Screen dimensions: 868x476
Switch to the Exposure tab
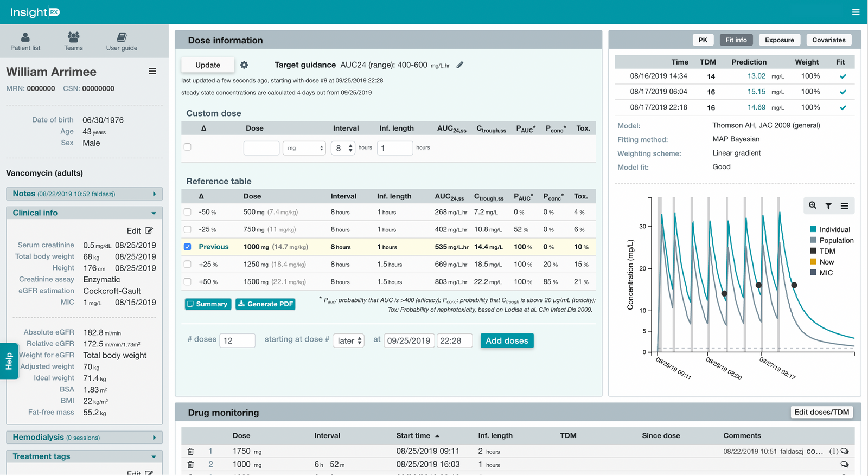[779, 40]
